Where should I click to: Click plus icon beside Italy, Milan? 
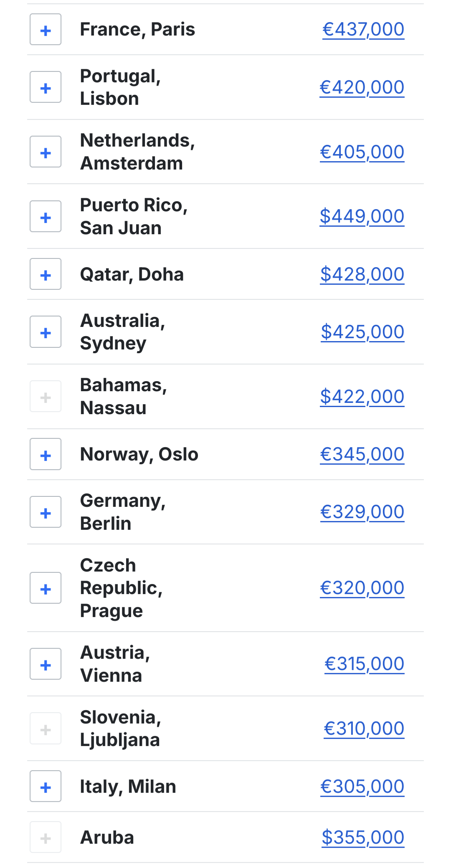pyautogui.click(x=46, y=787)
